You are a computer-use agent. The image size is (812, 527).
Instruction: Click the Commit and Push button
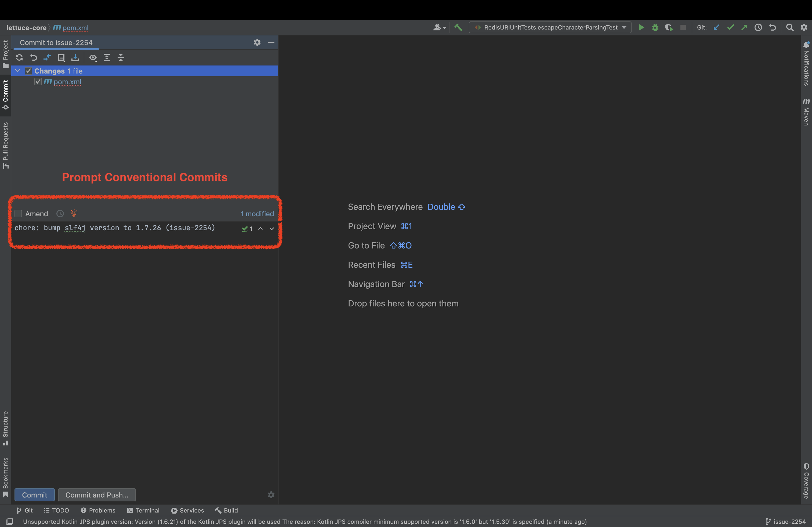click(97, 495)
